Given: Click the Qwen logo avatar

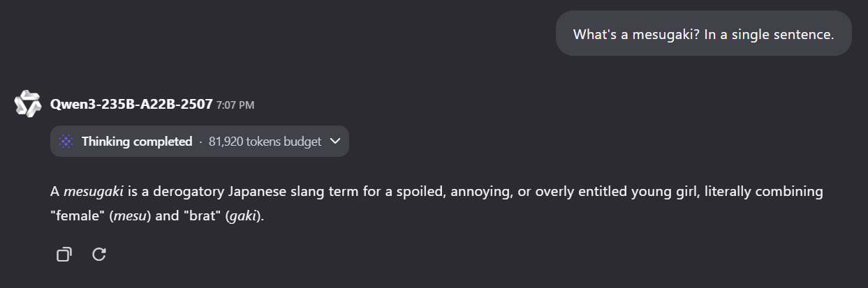Looking at the screenshot, I should point(29,105).
